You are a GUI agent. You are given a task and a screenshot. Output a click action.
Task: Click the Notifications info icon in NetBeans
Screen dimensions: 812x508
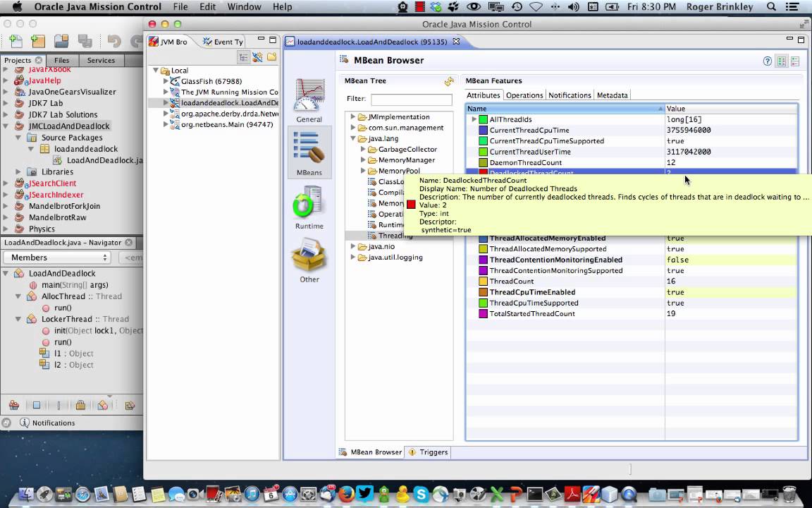coord(25,423)
